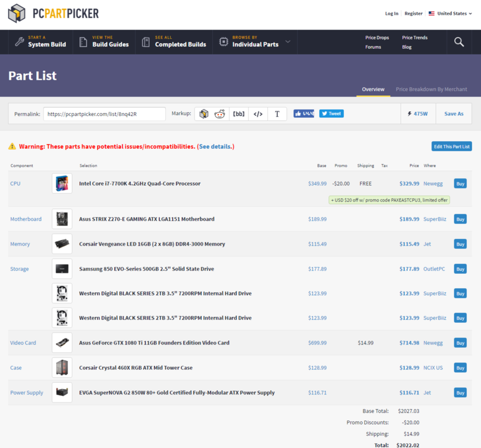
Task: Open the Samsung 850 EVO thumbnail
Action: click(62, 269)
